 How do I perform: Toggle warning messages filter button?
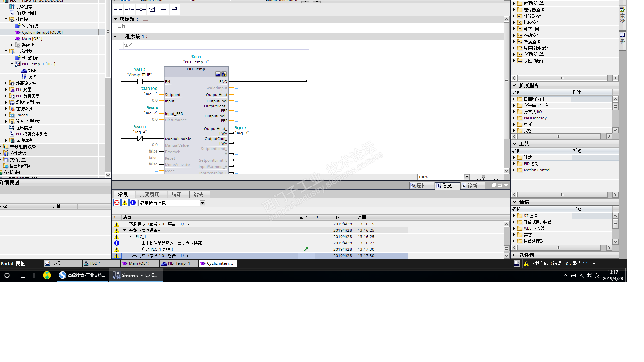[125, 203]
